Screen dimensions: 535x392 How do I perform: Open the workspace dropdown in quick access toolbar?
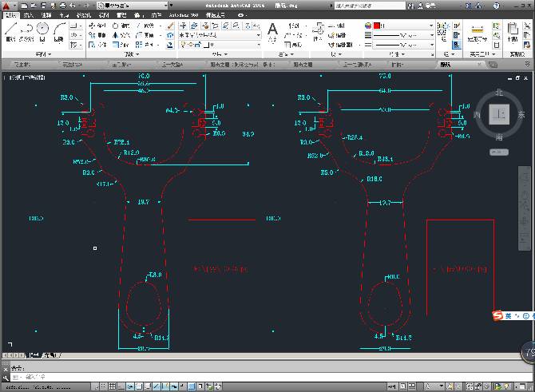tap(133, 6)
